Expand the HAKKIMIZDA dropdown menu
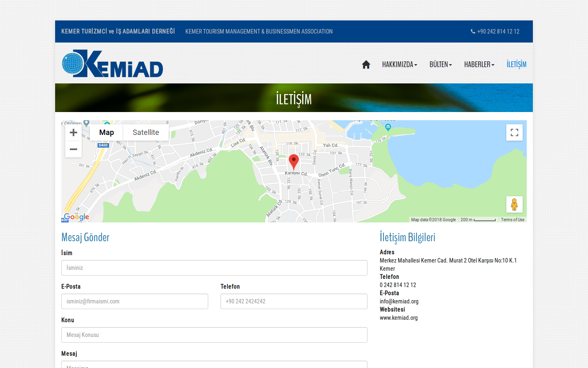 [x=399, y=65]
